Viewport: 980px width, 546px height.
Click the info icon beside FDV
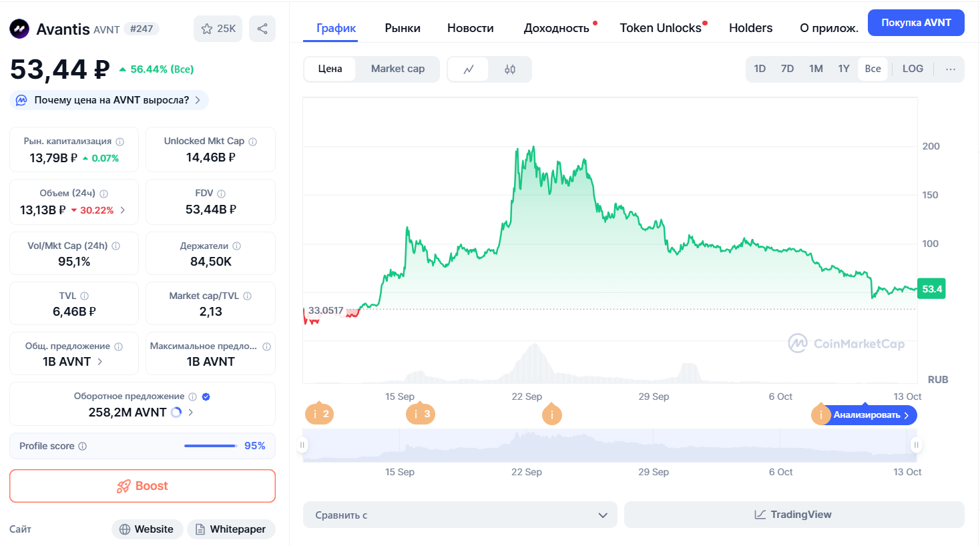[x=221, y=194]
